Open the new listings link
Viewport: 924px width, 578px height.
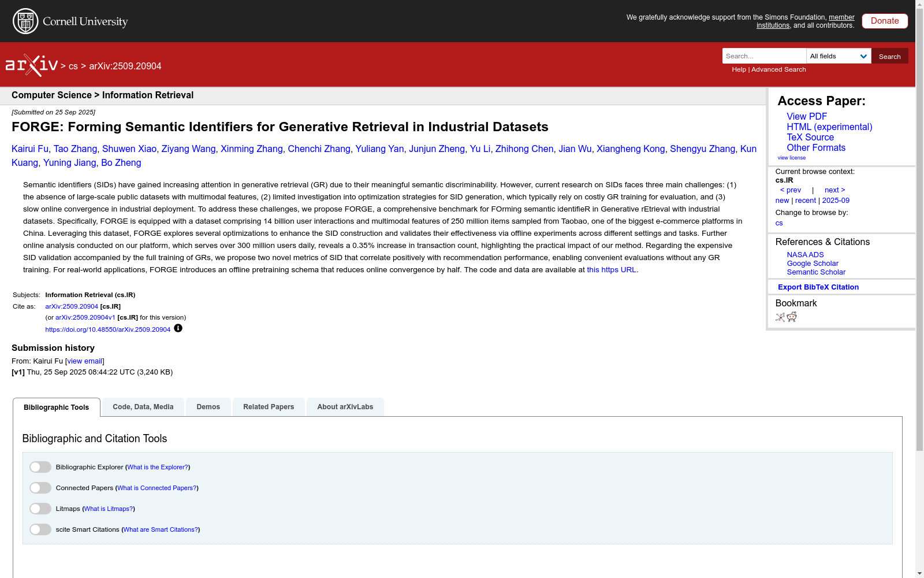(x=782, y=200)
